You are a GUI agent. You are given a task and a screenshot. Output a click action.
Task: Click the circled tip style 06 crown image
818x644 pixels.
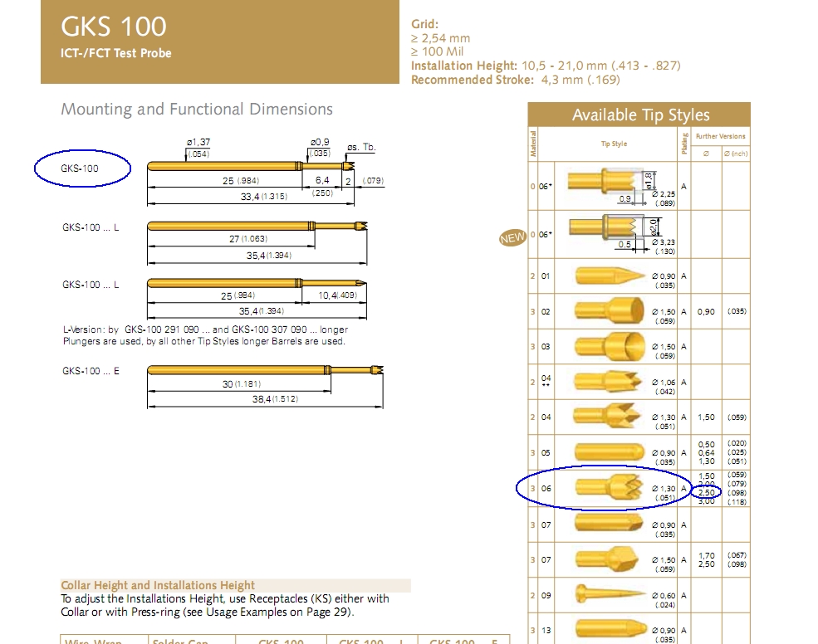610,487
